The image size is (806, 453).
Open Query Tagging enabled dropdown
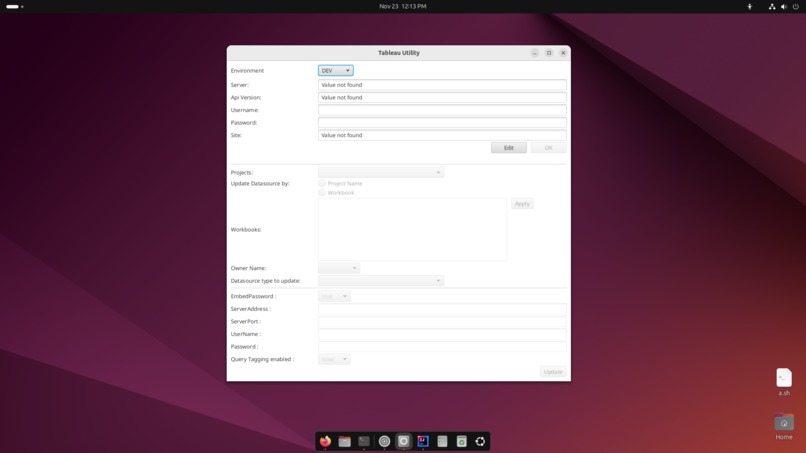coord(334,359)
